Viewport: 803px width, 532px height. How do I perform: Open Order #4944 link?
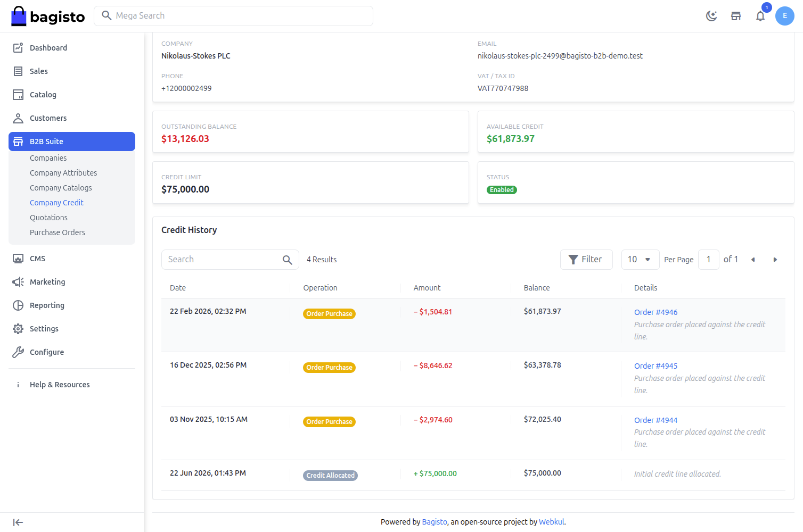tap(655, 420)
